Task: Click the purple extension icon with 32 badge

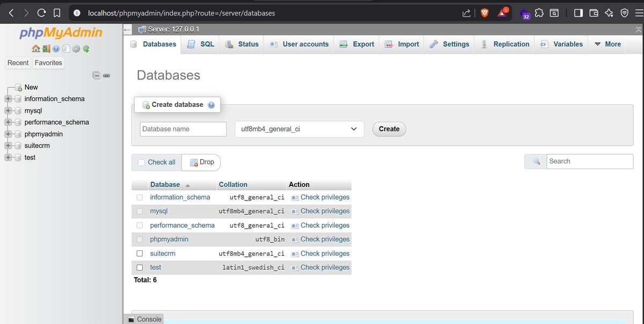Action: tap(525, 13)
